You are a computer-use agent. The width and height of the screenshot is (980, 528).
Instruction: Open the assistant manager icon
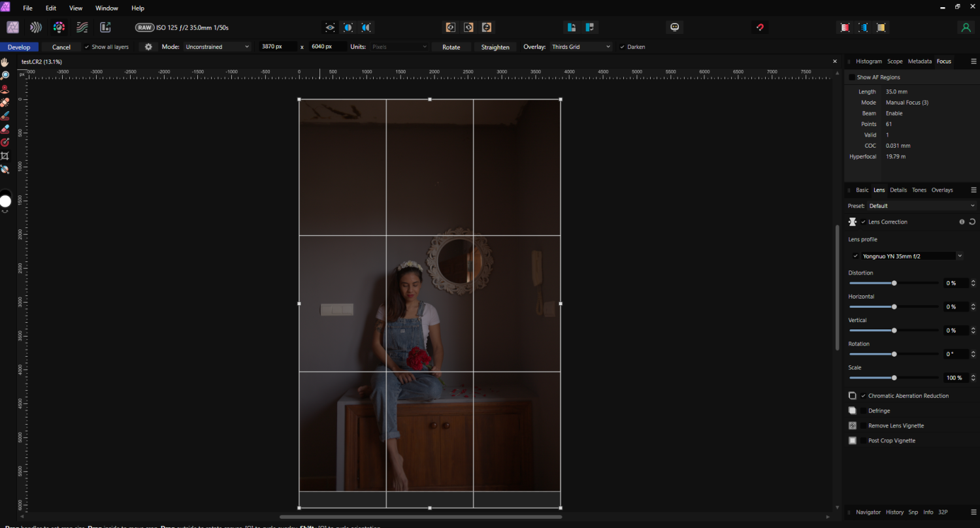(674, 27)
